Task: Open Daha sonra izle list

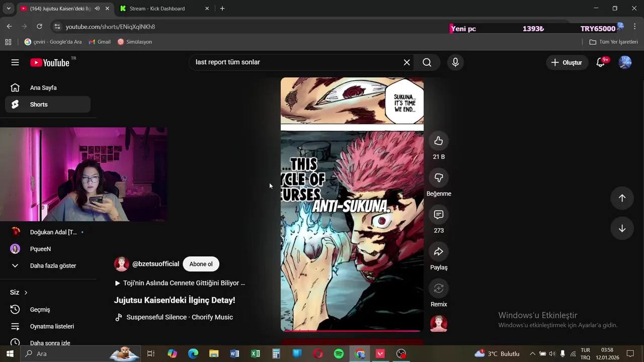Action: pos(48,343)
